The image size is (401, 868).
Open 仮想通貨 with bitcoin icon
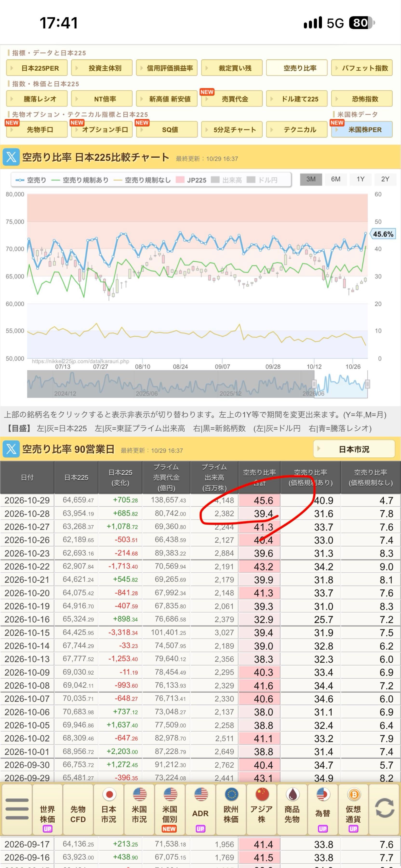tap(353, 809)
